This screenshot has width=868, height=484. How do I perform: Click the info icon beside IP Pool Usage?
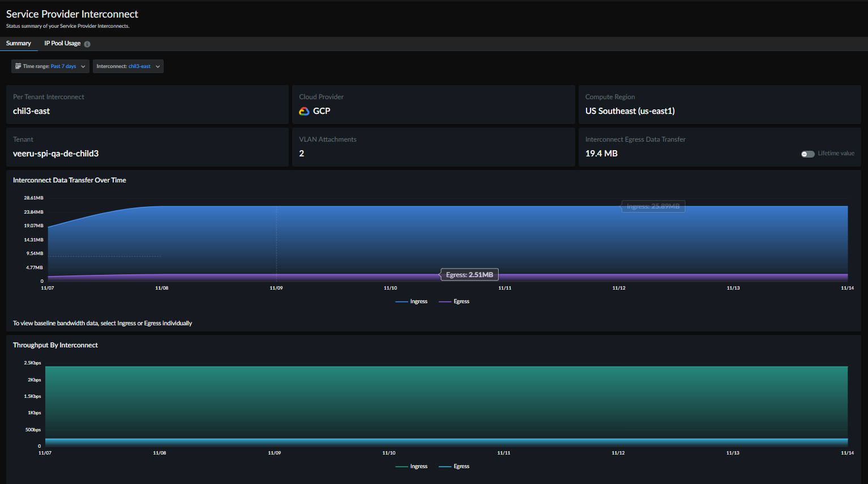87,44
